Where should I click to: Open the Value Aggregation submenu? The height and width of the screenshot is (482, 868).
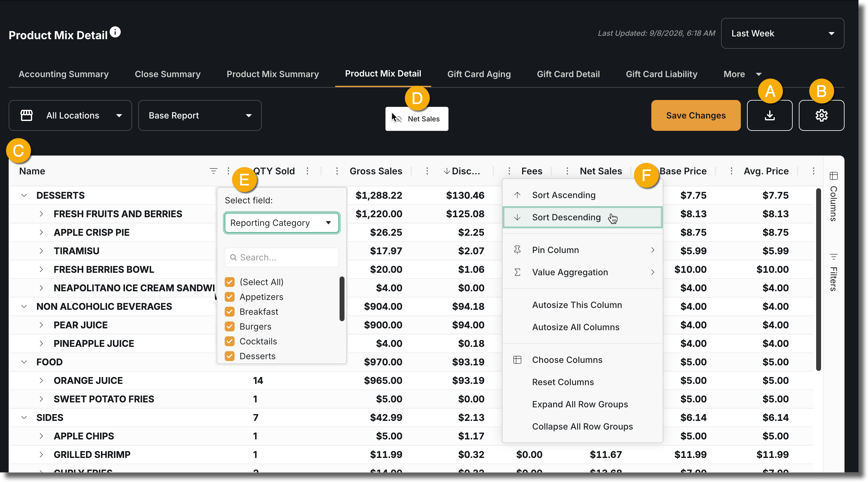coord(582,272)
